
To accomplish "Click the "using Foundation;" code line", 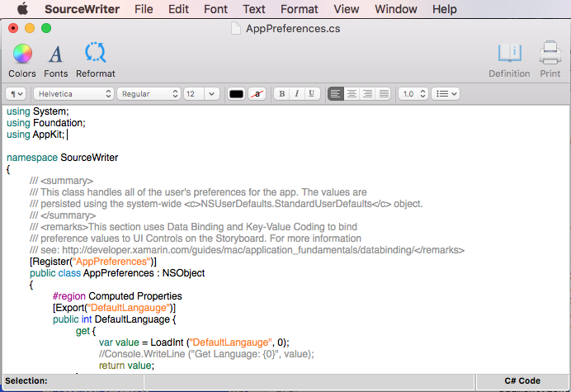I will 46,123.
